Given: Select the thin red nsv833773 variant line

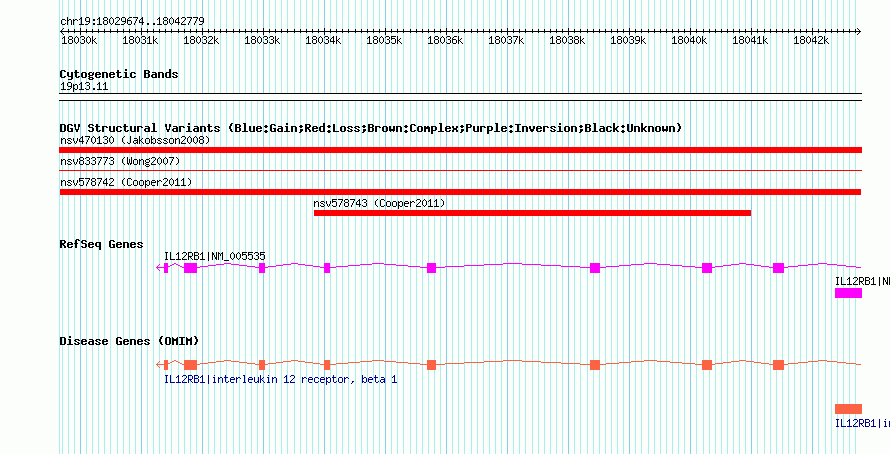Looking at the screenshot, I should point(461,170).
